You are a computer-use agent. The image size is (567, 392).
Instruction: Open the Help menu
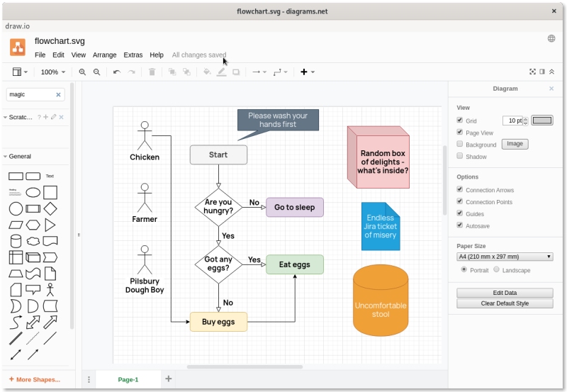coord(157,55)
